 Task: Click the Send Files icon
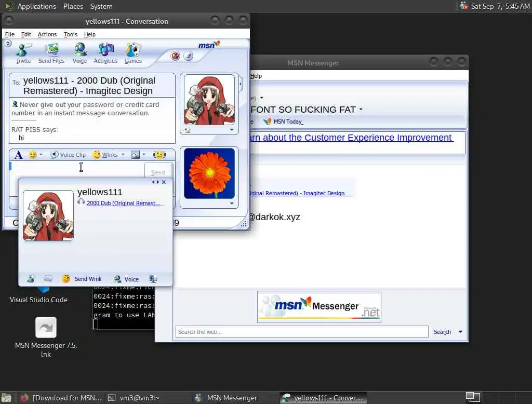click(x=51, y=53)
